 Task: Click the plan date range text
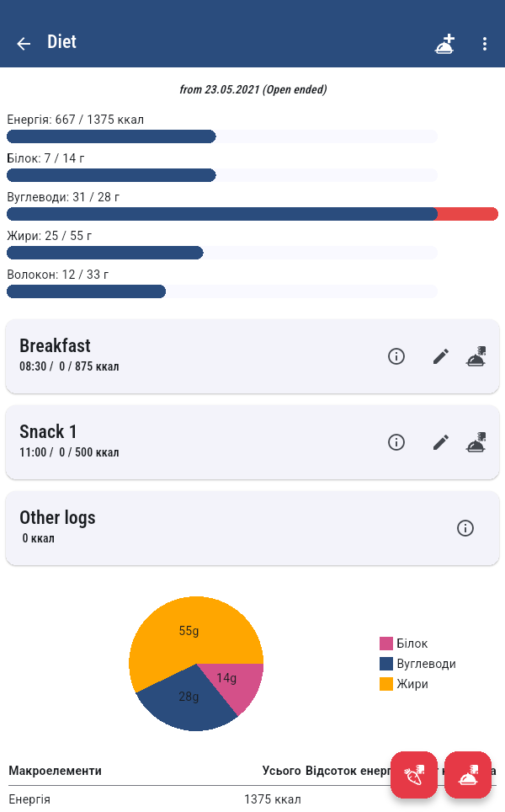tap(252, 89)
